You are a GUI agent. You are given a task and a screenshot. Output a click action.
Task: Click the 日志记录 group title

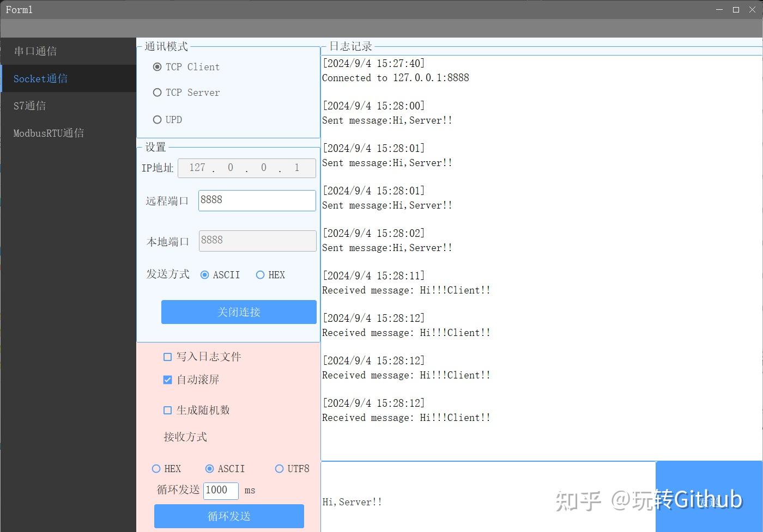pos(350,46)
